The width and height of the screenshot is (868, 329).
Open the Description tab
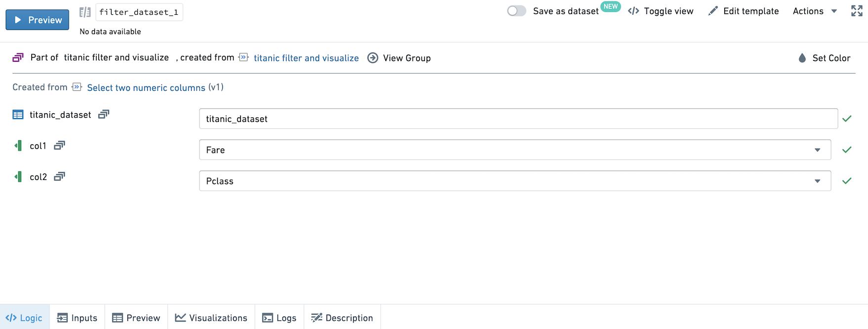pyautogui.click(x=342, y=318)
